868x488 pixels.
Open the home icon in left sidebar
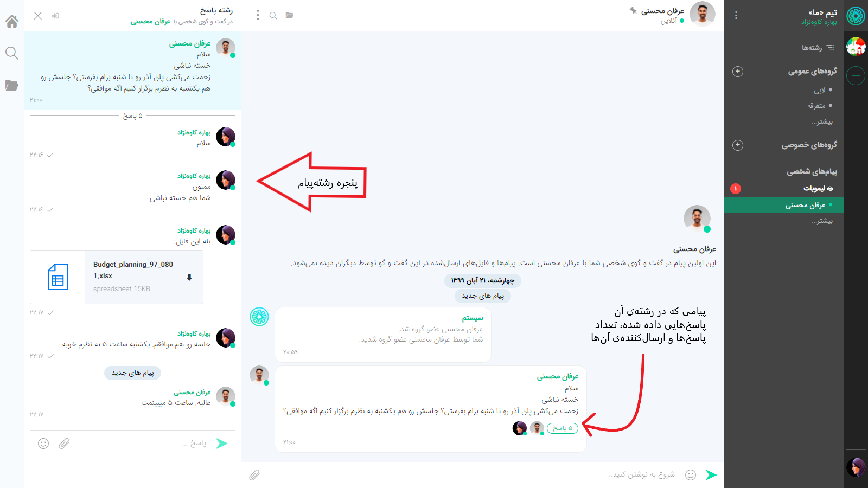tap(12, 21)
